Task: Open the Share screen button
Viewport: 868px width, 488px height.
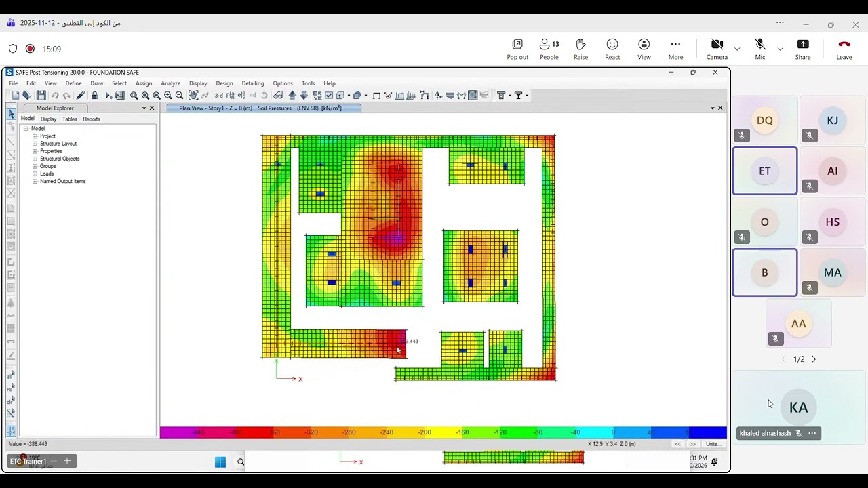Action: (803, 49)
